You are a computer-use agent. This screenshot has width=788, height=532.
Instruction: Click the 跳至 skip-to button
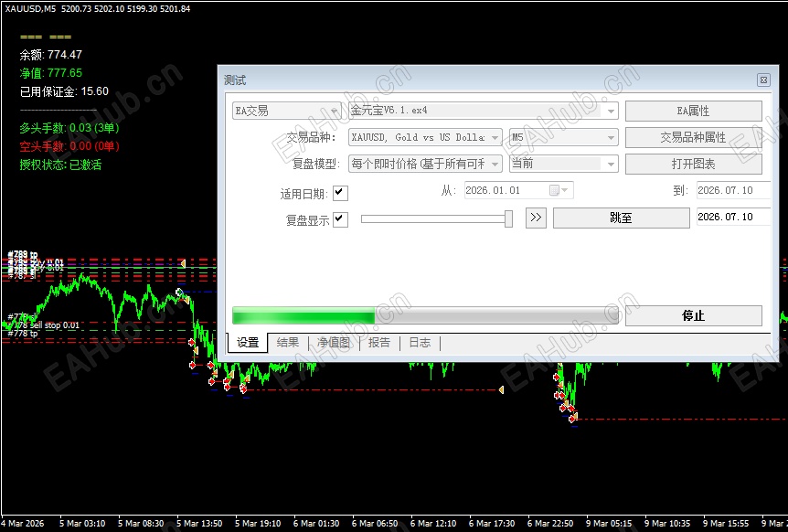pyautogui.click(x=621, y=218)
